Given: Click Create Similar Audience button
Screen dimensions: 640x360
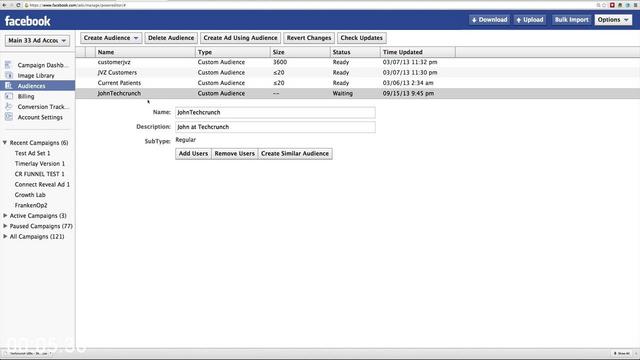Looking at the screenshot, I should coord(295,153).
